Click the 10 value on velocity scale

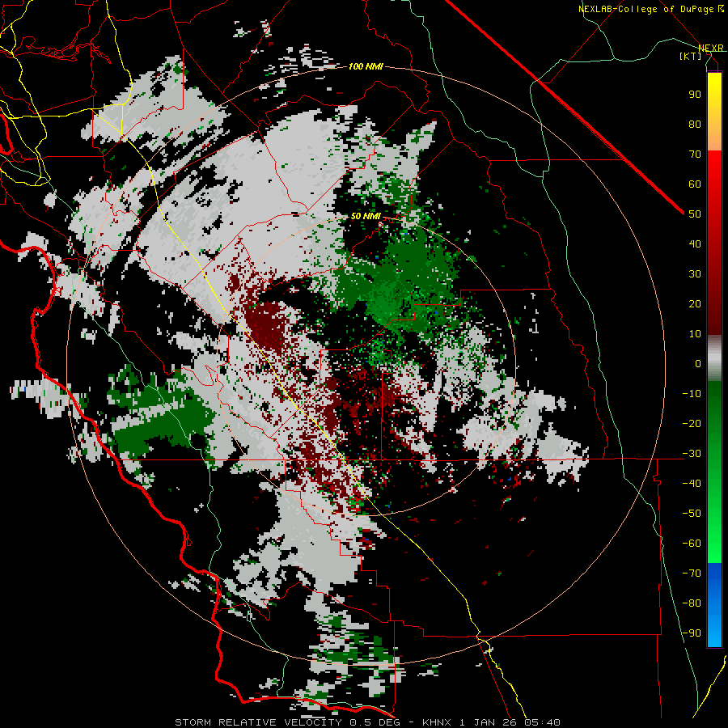coord(695,334)
